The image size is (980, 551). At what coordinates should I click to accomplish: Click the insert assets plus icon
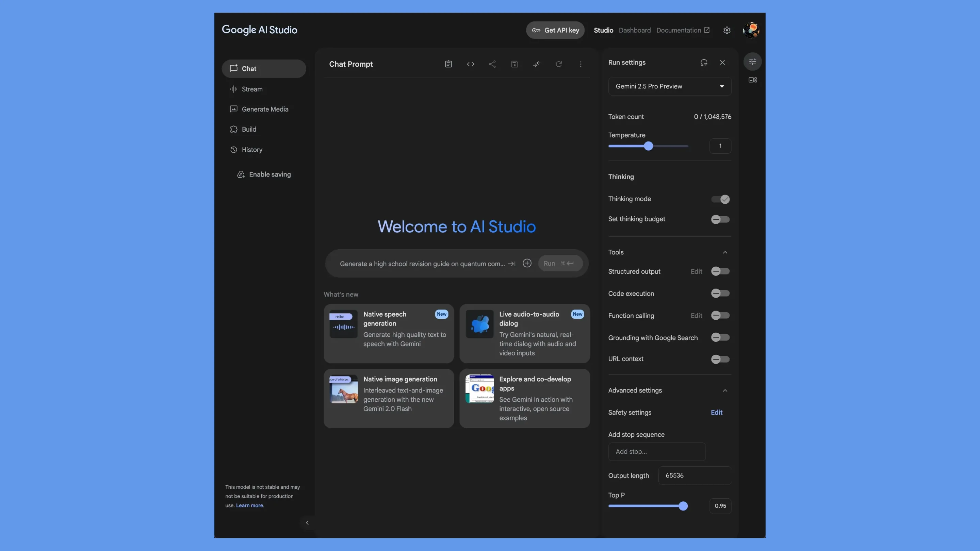click(x=527, y=263)
